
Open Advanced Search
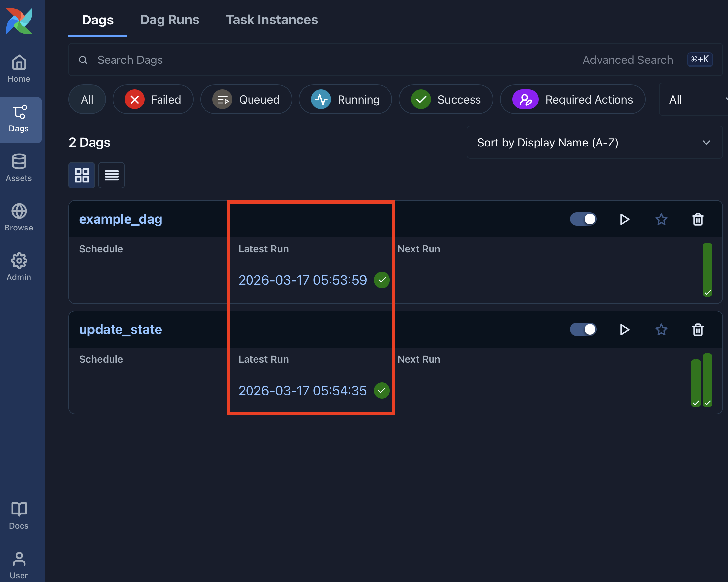pos(628,60)
